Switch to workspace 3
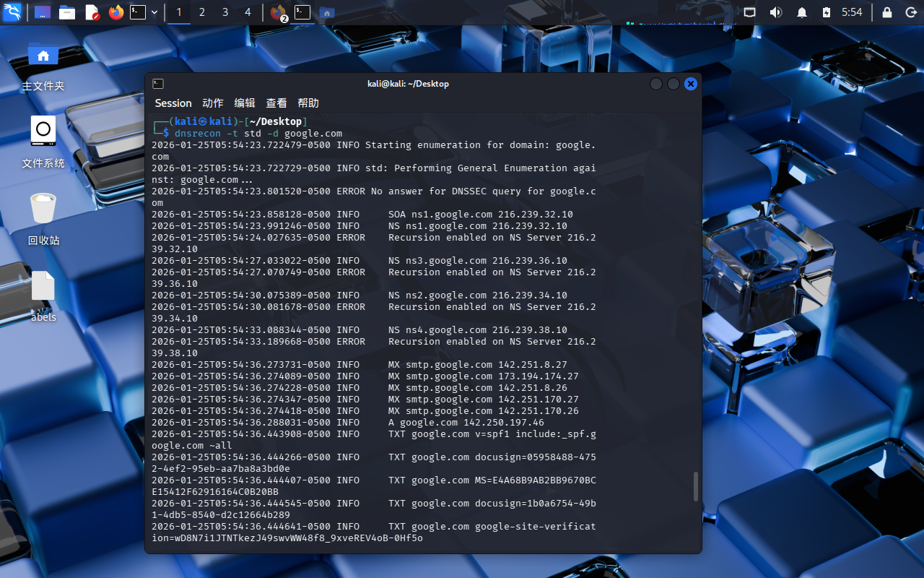 (x=225, y=12)
